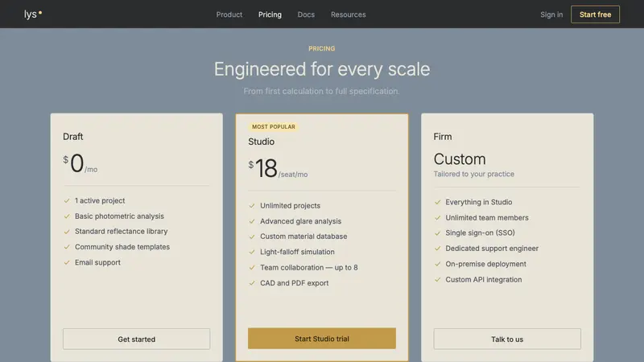Click the 'Single sign-on (SSO)' text

(x=480, y=232)
